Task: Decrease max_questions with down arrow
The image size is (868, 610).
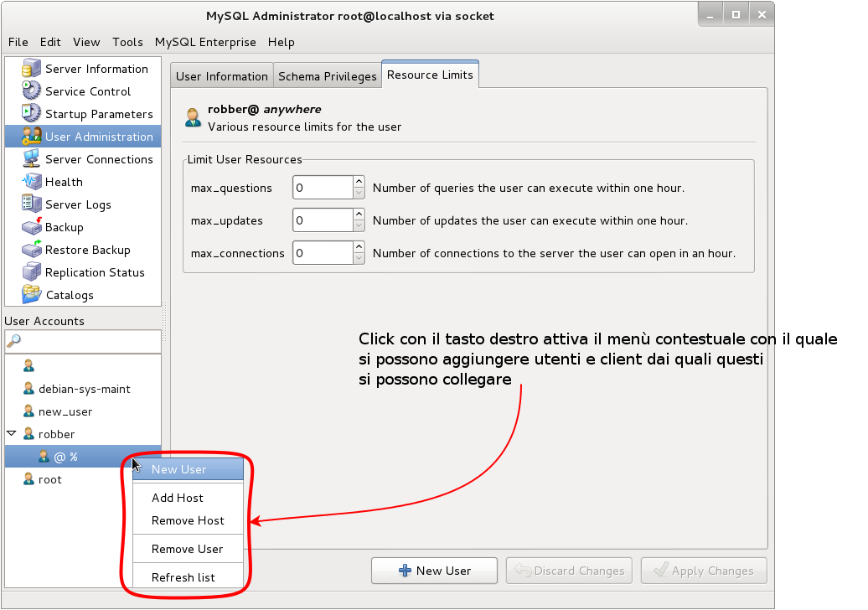Action: click(x=359, y=194)
